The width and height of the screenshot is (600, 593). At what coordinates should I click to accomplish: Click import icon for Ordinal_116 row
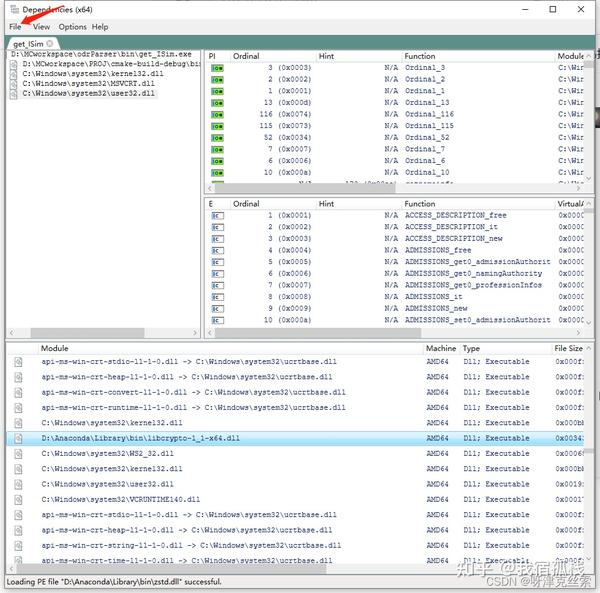point(217,115)
